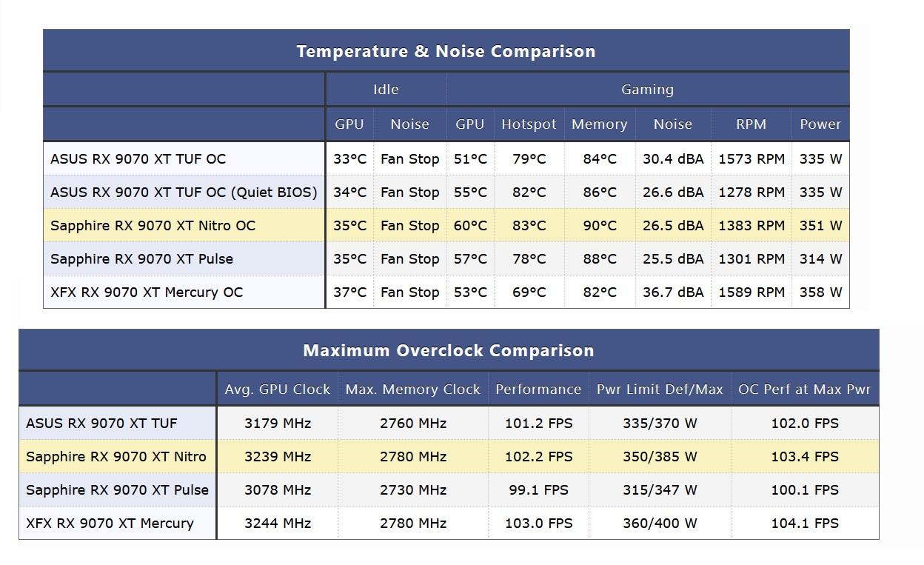Click the Memory column header

pos(599,124)
